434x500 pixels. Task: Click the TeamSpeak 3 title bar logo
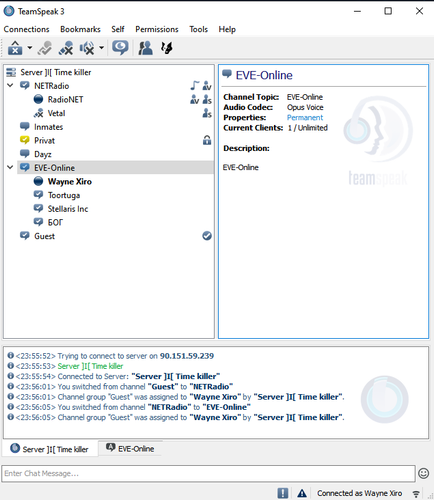click(9, 11)
